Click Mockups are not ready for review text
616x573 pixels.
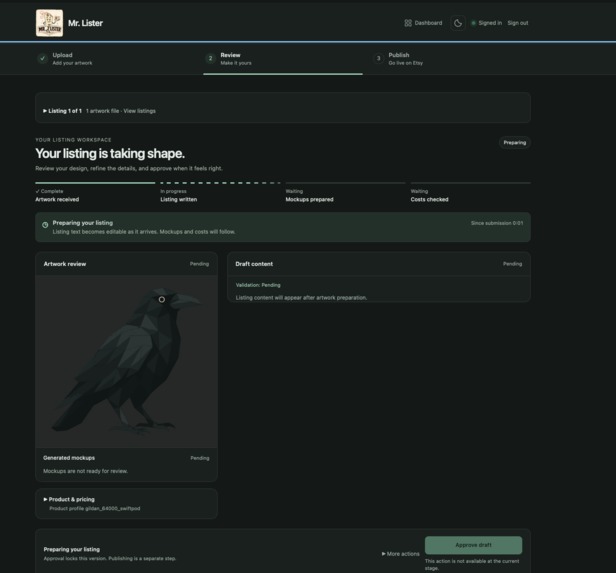[86, 471]
